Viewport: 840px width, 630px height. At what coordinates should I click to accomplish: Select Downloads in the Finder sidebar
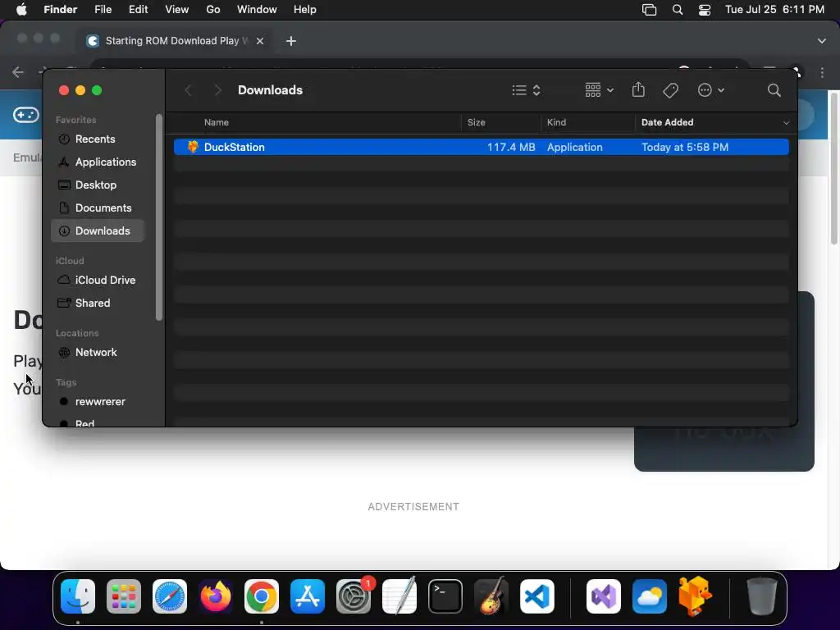click(x=98, y=231)
